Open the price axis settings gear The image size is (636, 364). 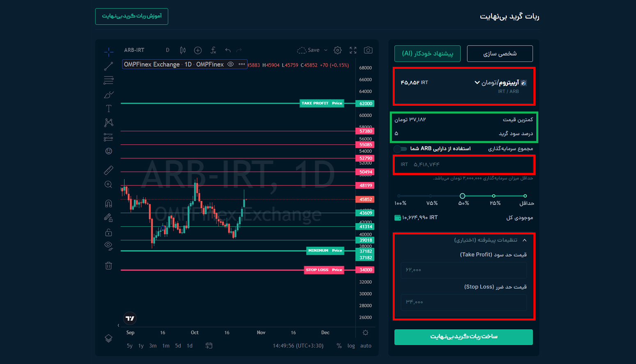(x=365, y=332)
